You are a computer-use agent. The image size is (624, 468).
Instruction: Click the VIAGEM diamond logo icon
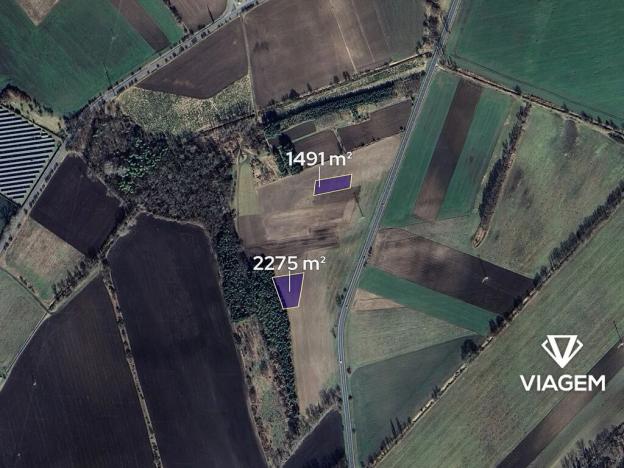pos(562,351)
